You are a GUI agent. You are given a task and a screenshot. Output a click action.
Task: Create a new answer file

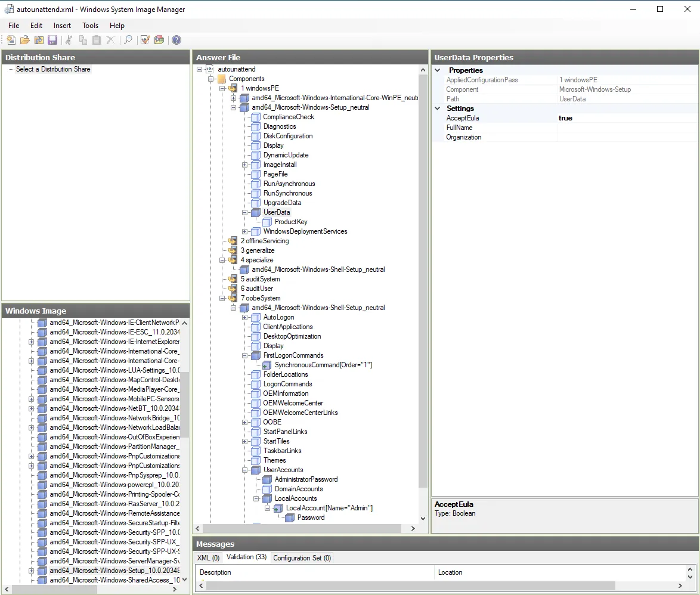click(x=11, y=40)
